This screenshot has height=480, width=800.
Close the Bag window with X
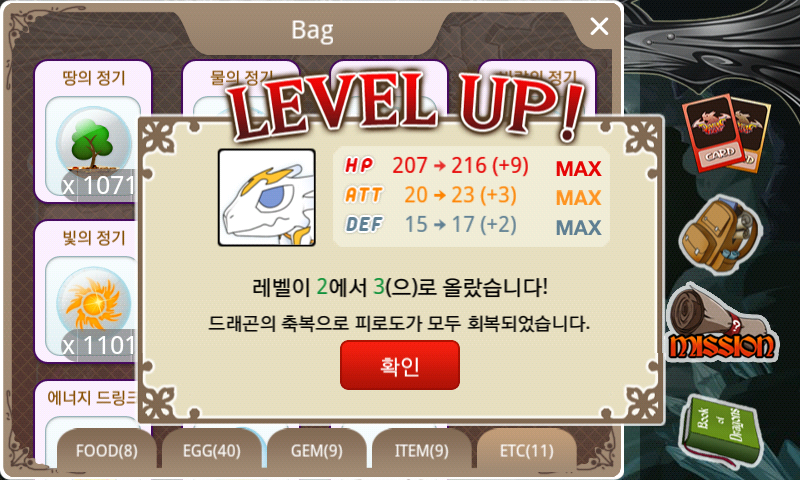(599, 26)
